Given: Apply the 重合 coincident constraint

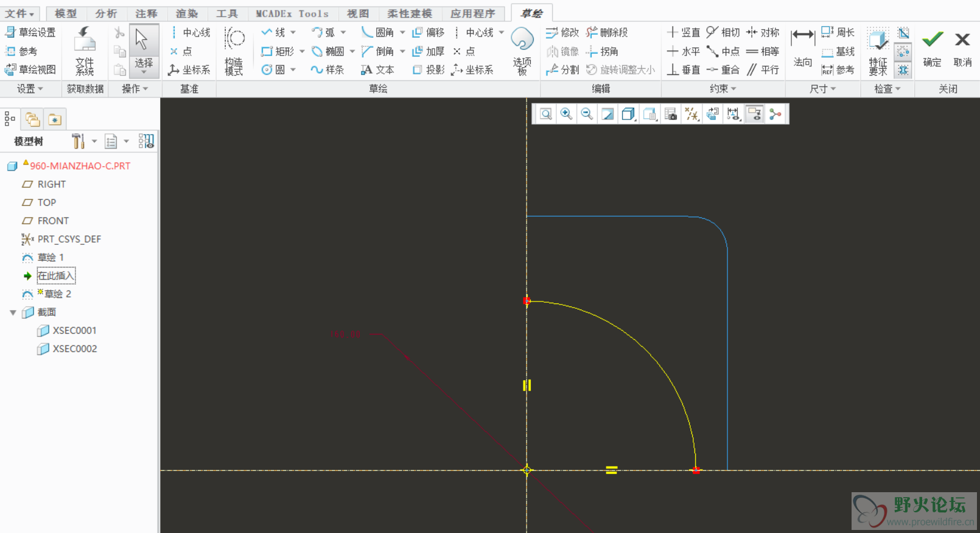Looking at the screenshot, I should [x=723, y=69].
